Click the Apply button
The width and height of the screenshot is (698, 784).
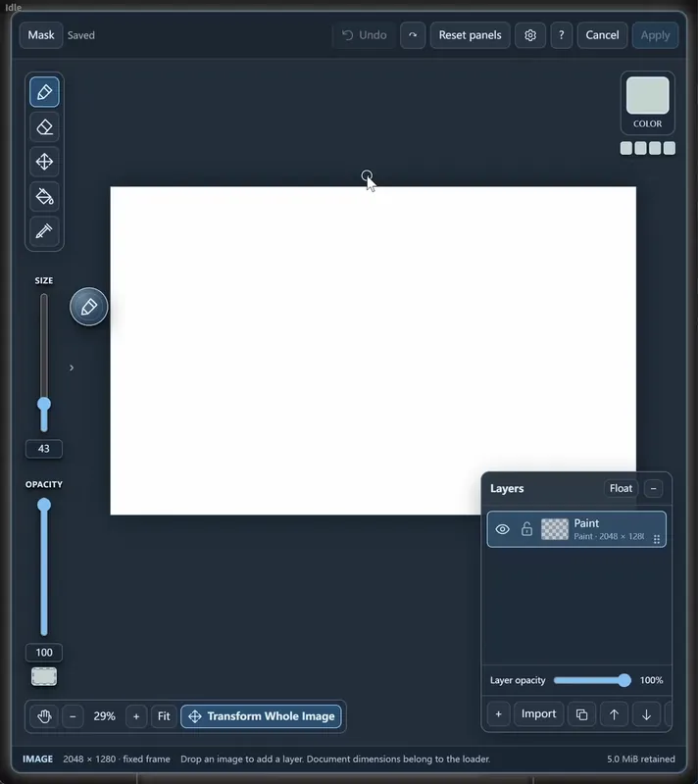click(655, 35)
